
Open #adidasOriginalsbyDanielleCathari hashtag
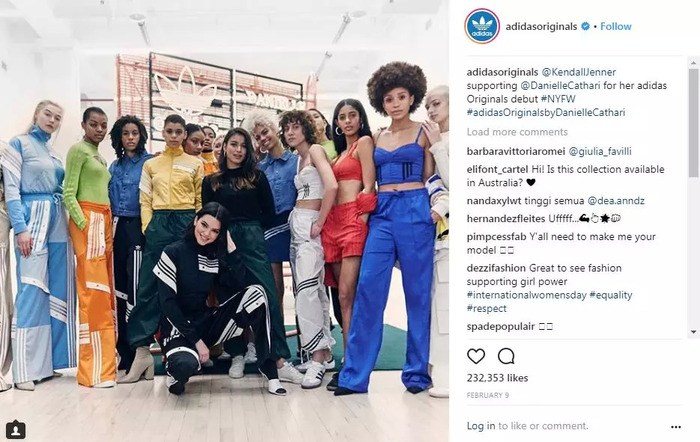pyautogui.click(x=546, y=113)
